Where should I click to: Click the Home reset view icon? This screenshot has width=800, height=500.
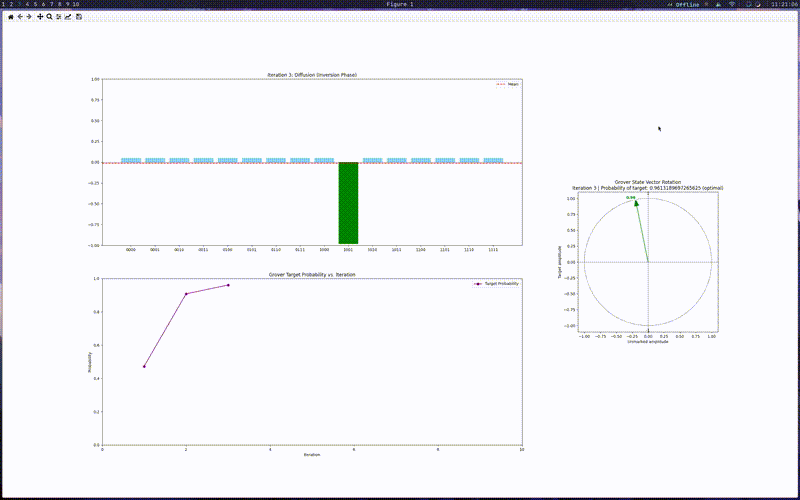pos(11,17)
